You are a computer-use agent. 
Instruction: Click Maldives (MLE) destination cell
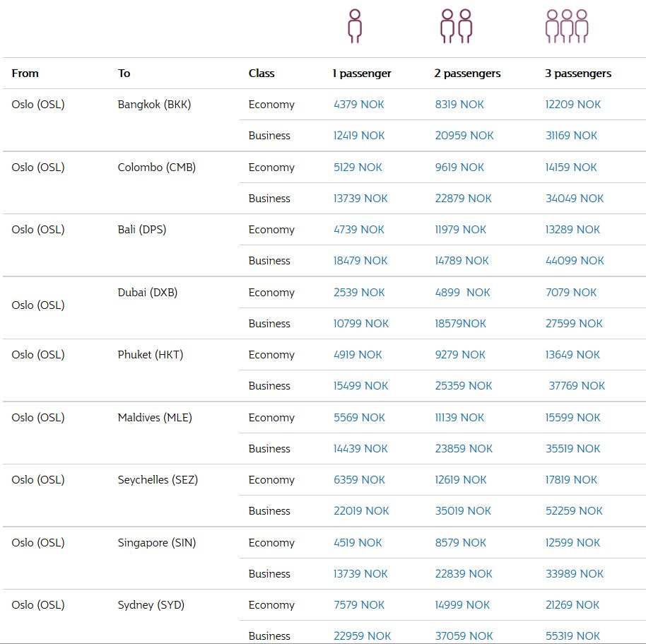[x=155, y=417]
